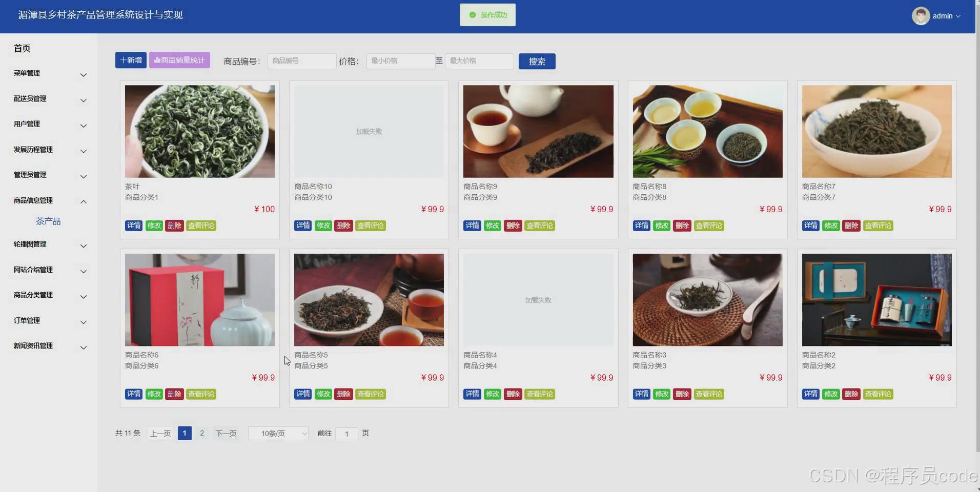Select 茶产品 submenu item

48,221
